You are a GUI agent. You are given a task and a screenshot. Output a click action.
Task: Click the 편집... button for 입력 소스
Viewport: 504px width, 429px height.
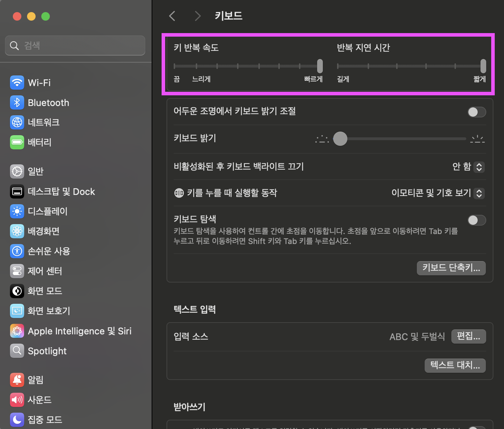[469, 337]
